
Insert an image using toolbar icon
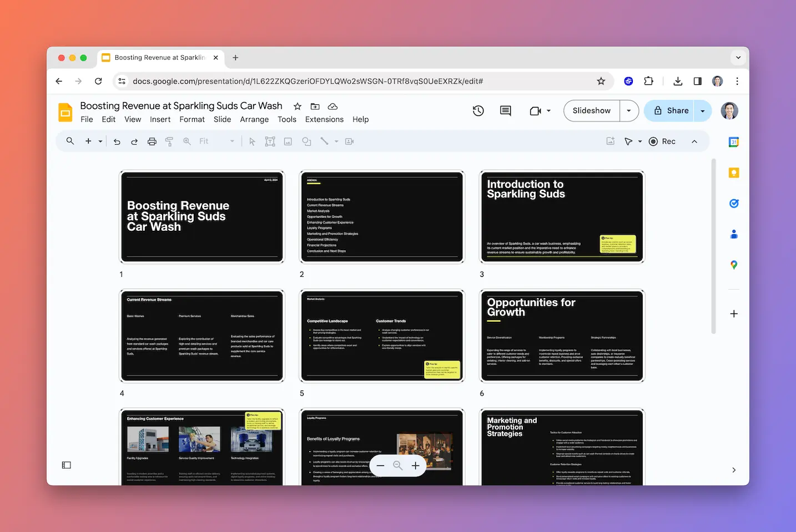click(x=288, y=141)
